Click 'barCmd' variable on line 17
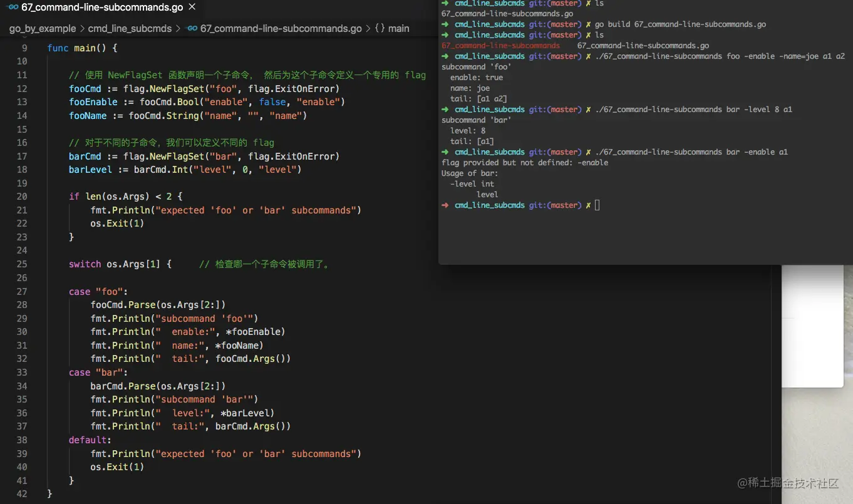Viewport: 853px width, 504px height. 85,156
